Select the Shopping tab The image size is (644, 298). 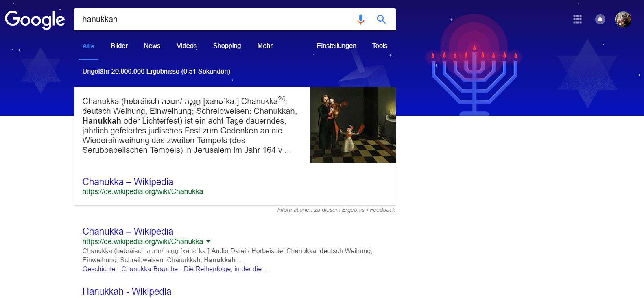click(x=227, y=46)
